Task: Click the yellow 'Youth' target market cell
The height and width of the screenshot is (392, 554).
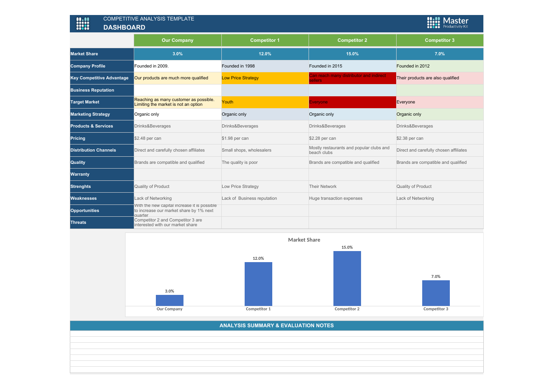Action: click(x=265, y=102)
